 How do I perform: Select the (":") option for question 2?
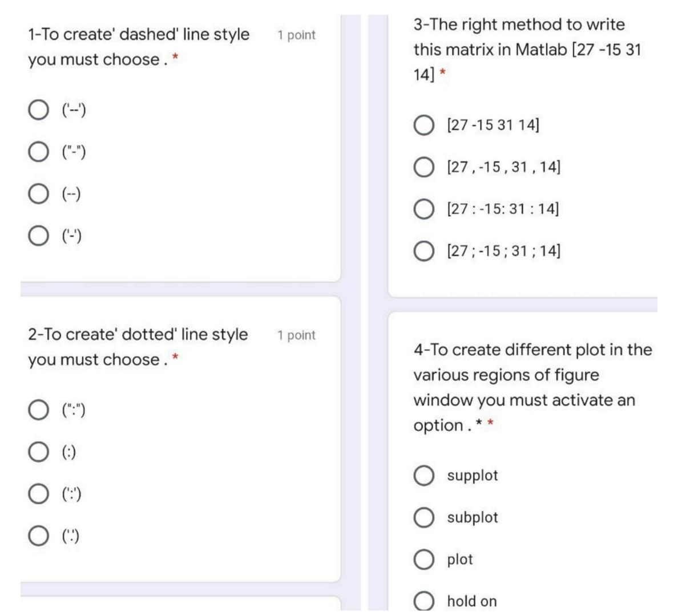click(38, 408)
